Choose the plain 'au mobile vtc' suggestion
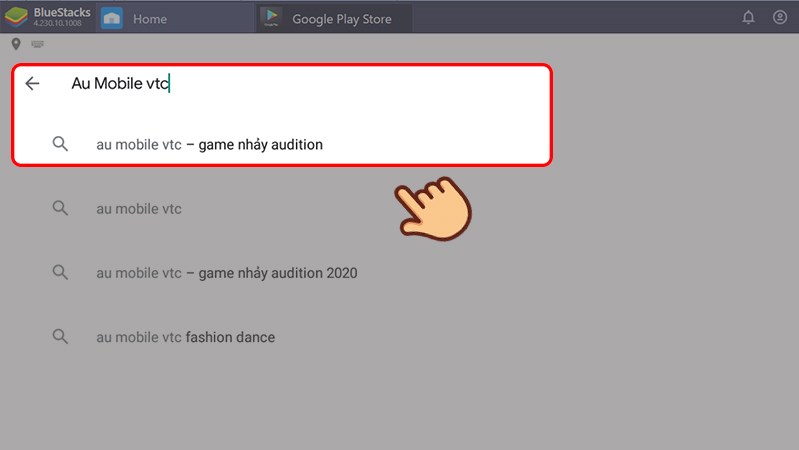This screenshot has height=450, width=799. [139, 209]
